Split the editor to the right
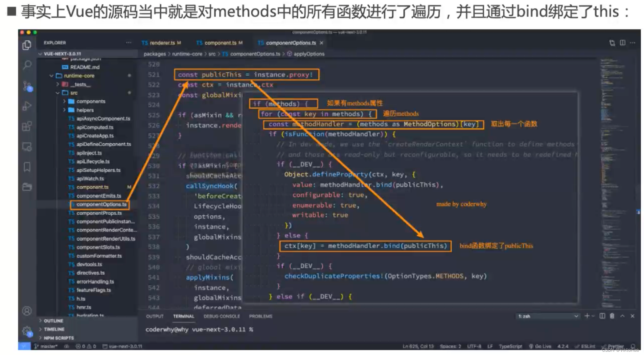Screen dimensions: 644x355 pos(623,43)
